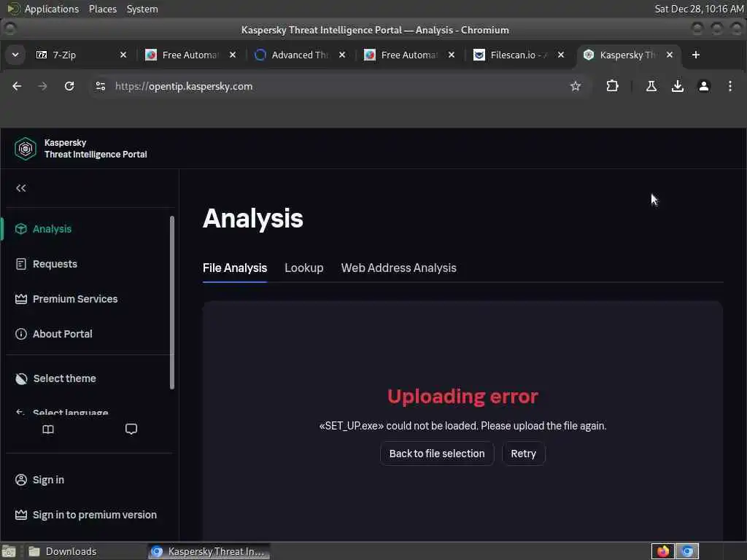The width and height of the screenshot is (747, 560).
Task: Click the site information icon in the address bar
Action: (x=101, y=86)
